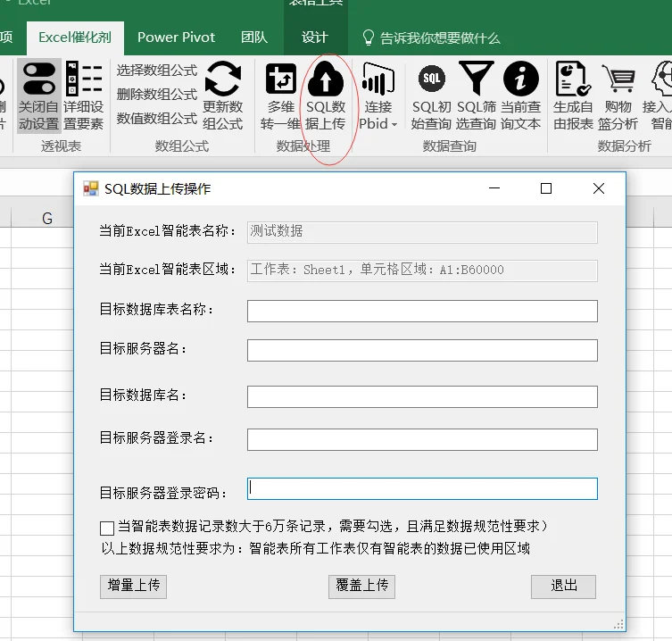Screen dimensions: 672x641
Task: Click the SQL数据上传操作 dialog title icon
Action: [91, 188]
